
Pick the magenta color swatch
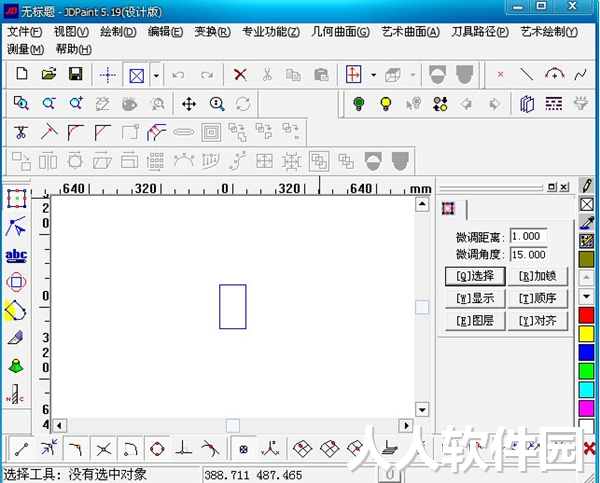click(586, 408)
